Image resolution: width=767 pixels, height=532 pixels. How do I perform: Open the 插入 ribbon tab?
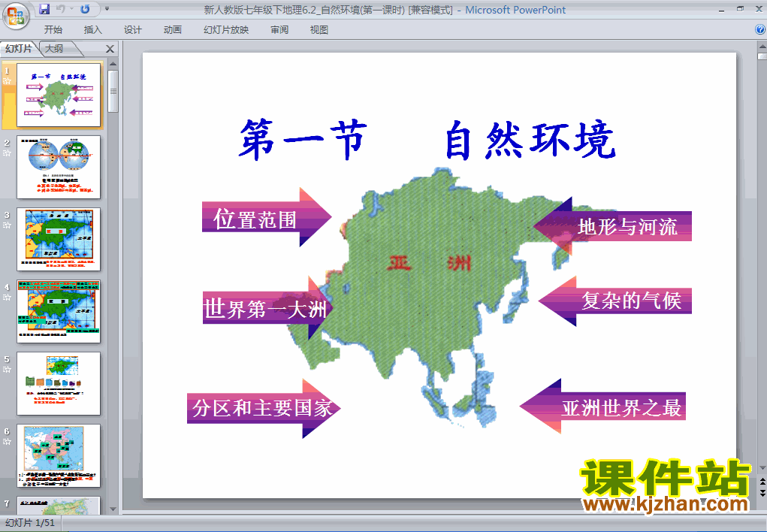pos(93,30)
